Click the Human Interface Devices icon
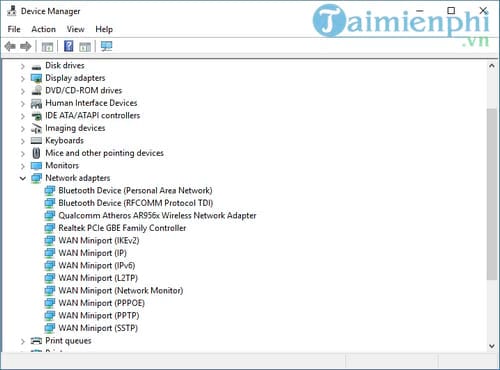 (36, 103)
